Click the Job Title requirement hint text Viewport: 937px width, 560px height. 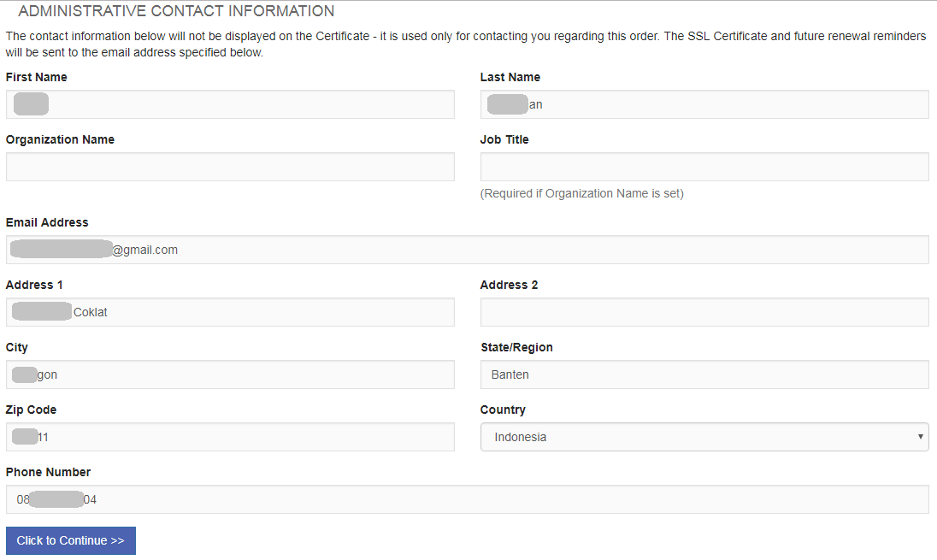pyautogui.click(x=581, y=192)
